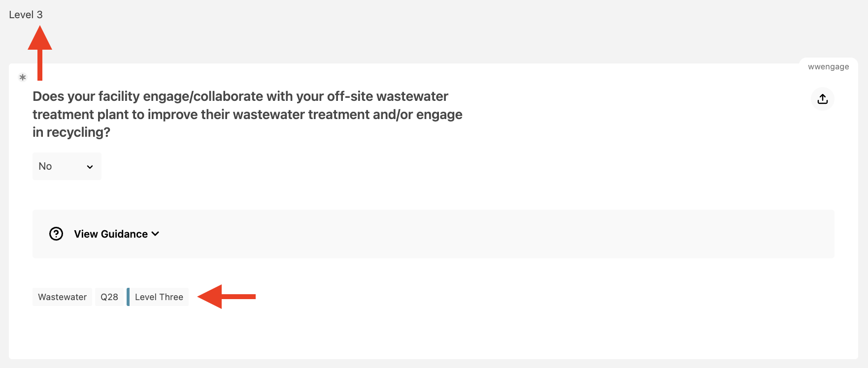
Task: Click the wastewater question text
Action: 247,114
